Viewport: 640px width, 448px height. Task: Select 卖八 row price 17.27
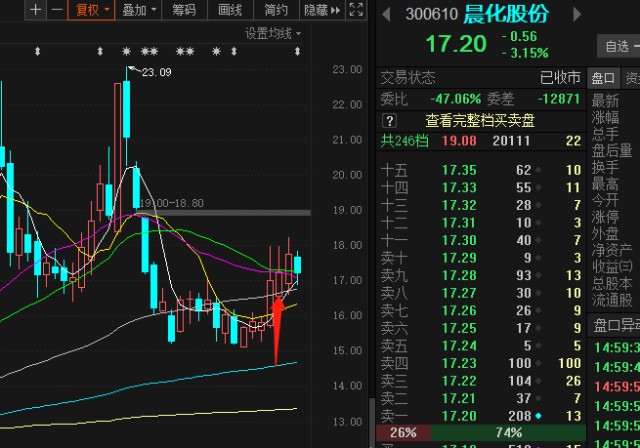click(459, 293)
